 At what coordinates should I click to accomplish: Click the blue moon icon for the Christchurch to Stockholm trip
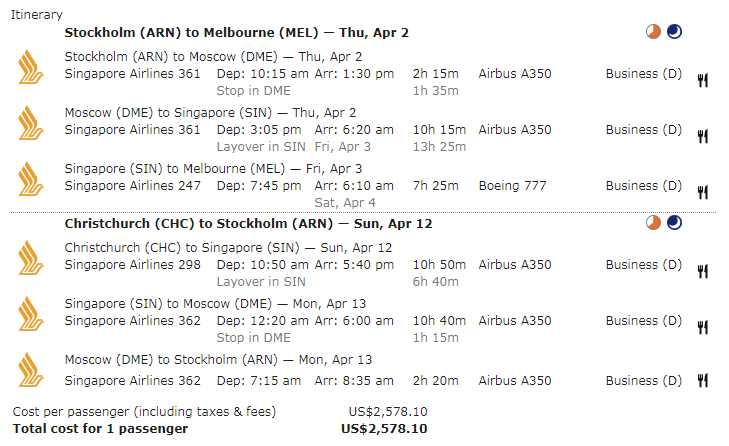pyautogui.click(x=674, y=223)
